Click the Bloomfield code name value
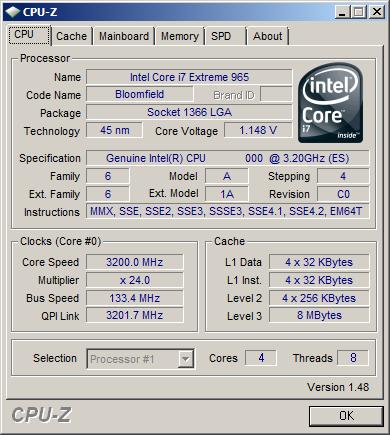Screen dimensions: 390x435 tap(140, 94)
